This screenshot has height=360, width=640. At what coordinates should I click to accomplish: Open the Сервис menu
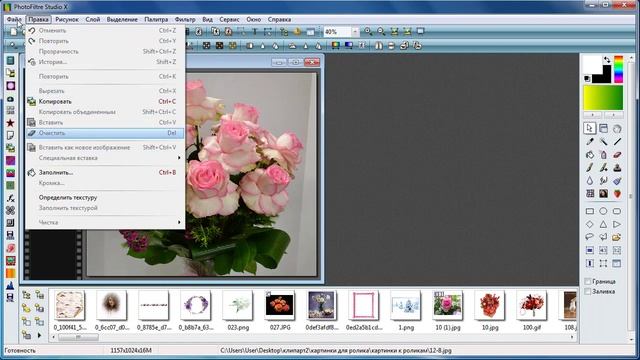coord(229,19)
